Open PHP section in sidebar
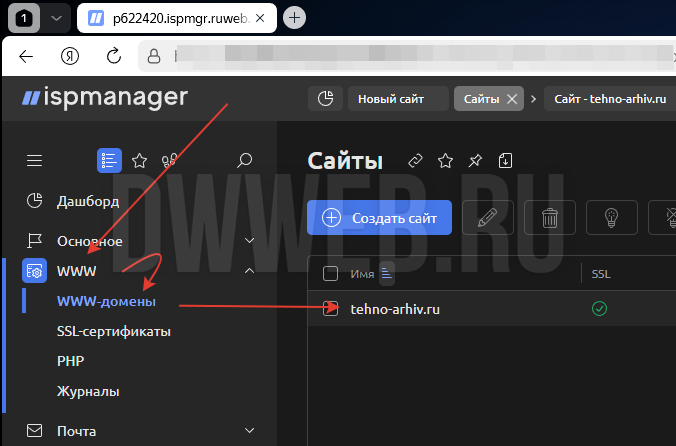The height and width of the screenshot is (446, 676). click(70, 361)
